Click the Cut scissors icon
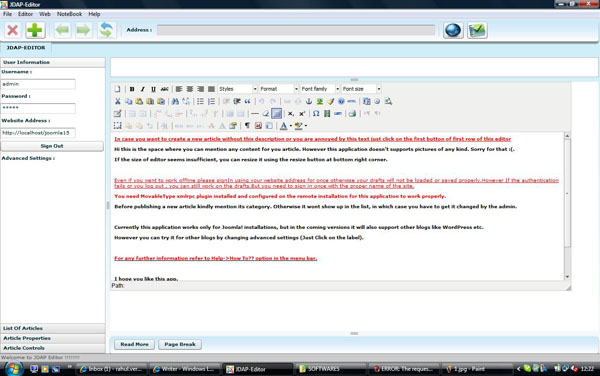This screenshot has width=600, height=376. coord(117,101)
